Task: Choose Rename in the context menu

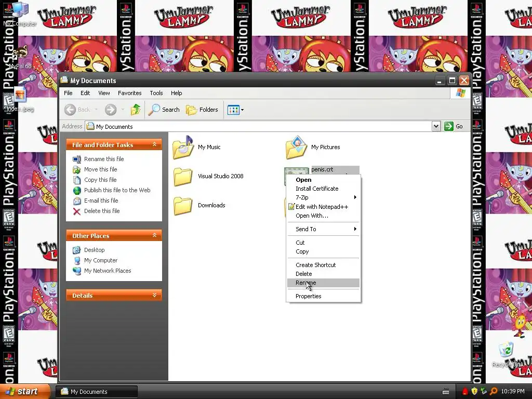Action: (323, 283)
